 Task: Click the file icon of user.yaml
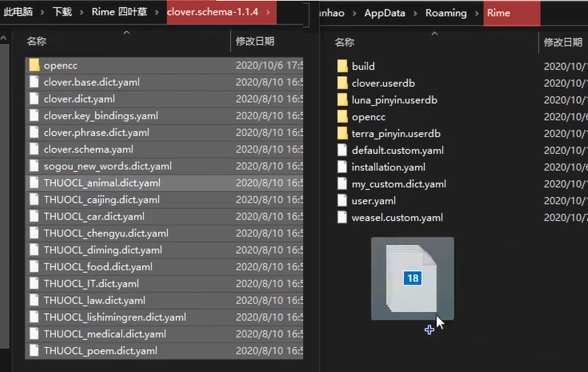[x=342, y=201]
